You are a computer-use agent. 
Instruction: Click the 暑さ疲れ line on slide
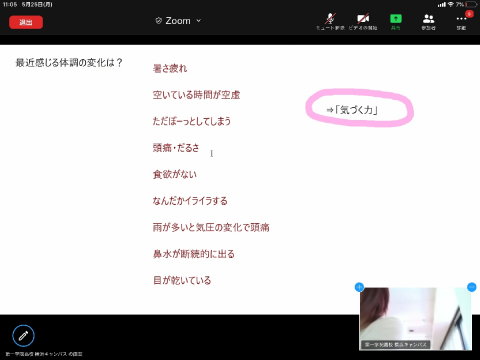(x=170, y=68)
